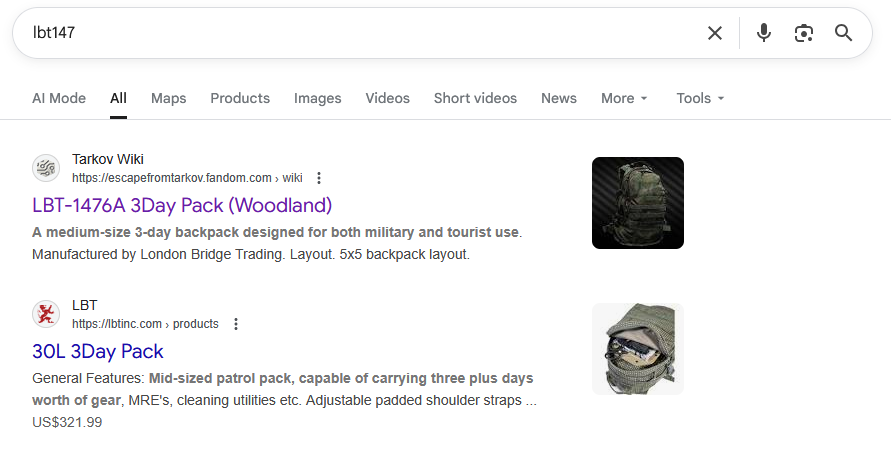The height and width of the screenshot is (456, 891).
Task: Open search by image camera icon
Action: coord(803,33)
